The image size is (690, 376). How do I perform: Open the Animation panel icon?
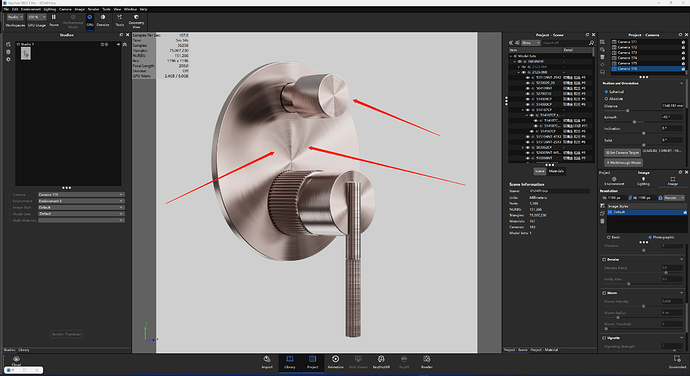pos(335,362)
